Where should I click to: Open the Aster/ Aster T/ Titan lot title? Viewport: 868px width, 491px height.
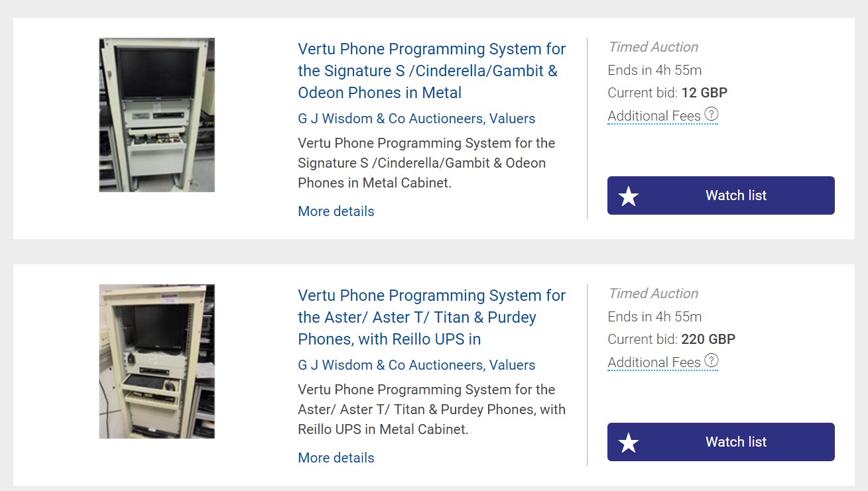(x=431, y=317)
